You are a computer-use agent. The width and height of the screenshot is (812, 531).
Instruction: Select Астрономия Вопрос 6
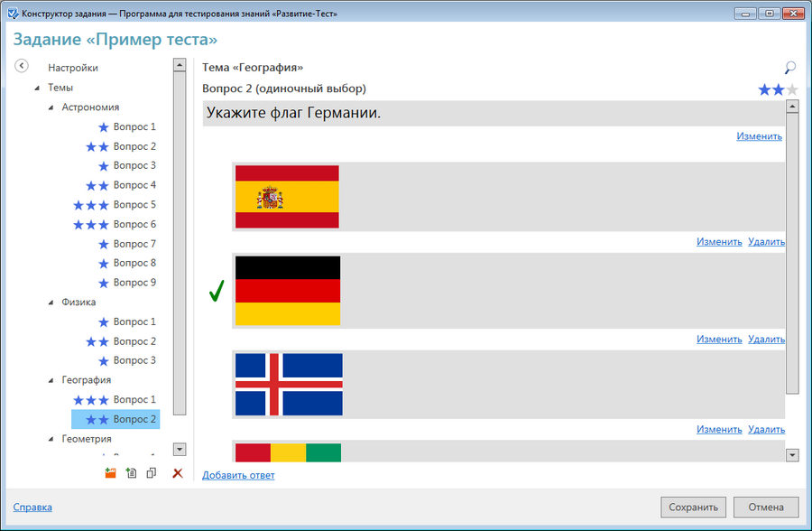[134, 224]
